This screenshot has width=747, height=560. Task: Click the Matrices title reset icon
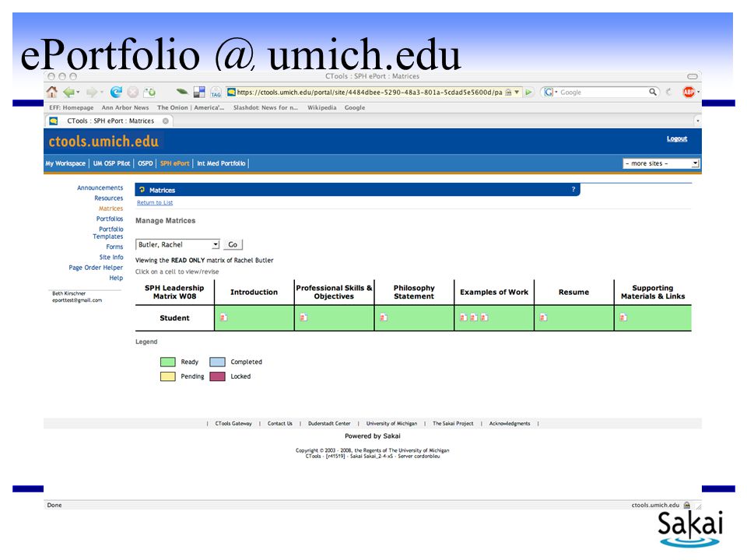coord(142,190)
